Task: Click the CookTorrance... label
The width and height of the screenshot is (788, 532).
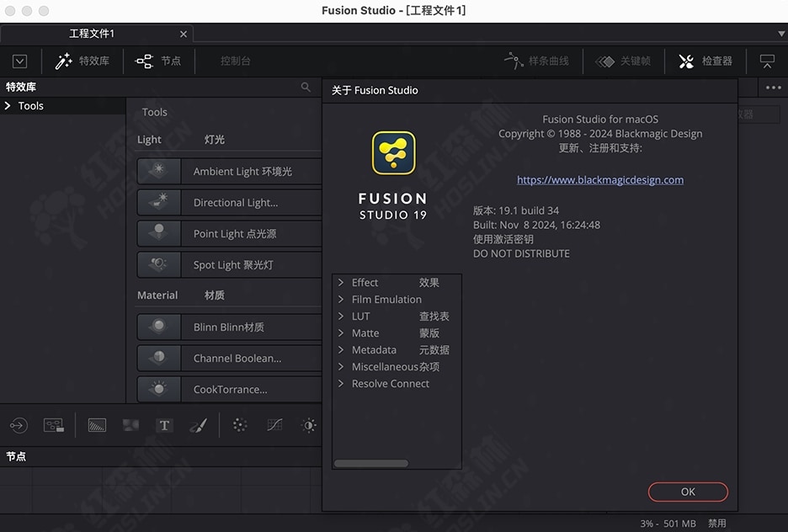Action: [230, 390]
